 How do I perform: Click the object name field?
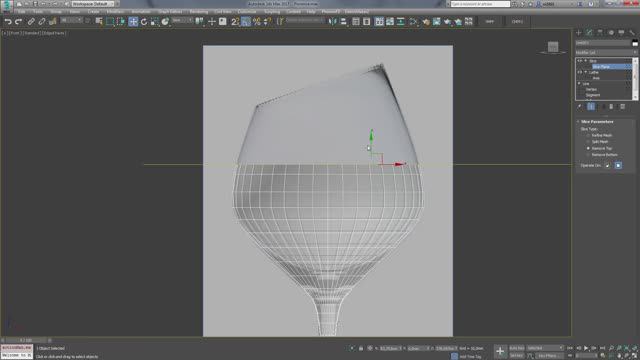click(602, 43)
